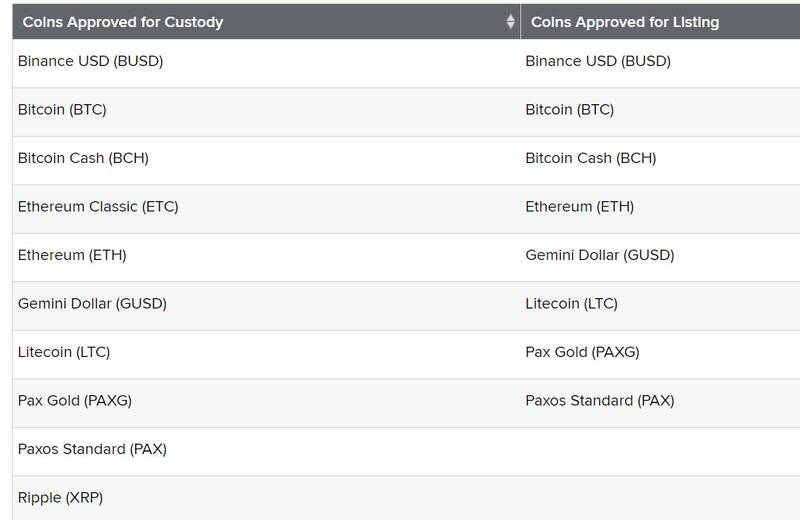The image size is (800, 520).
Task: Select Binance USD (BUSD) in custody column
Action: click(x=90, y=61)
